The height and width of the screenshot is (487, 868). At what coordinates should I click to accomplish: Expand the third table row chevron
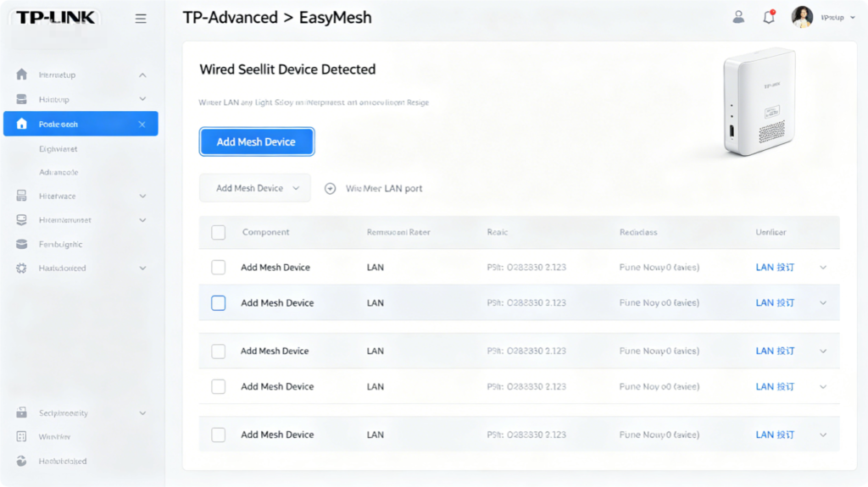(x=823, y=351)
